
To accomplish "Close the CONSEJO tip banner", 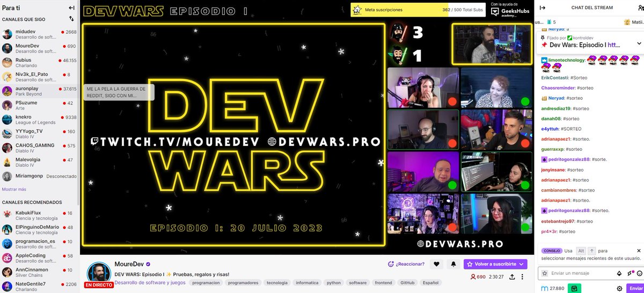I will pos(639,251).
